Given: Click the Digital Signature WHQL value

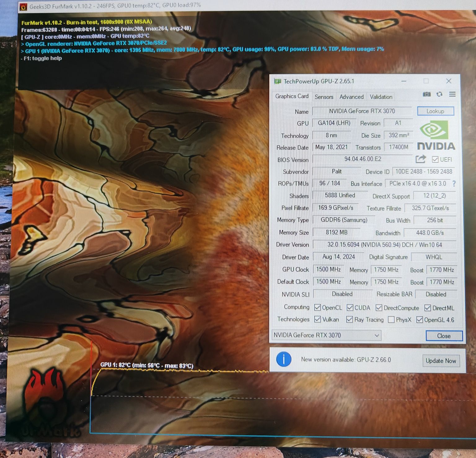Looking at the screenshot, I should pyautogui.click(x=434, y=257).
